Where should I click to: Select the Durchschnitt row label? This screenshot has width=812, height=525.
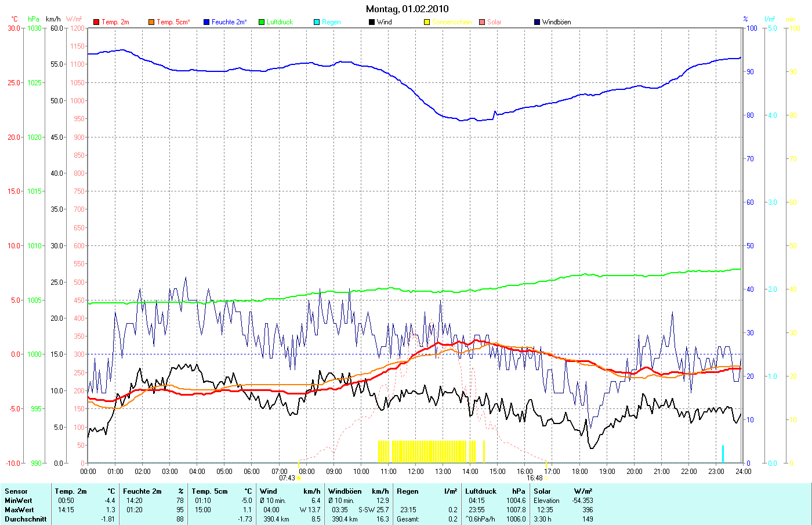pos(26,519)
